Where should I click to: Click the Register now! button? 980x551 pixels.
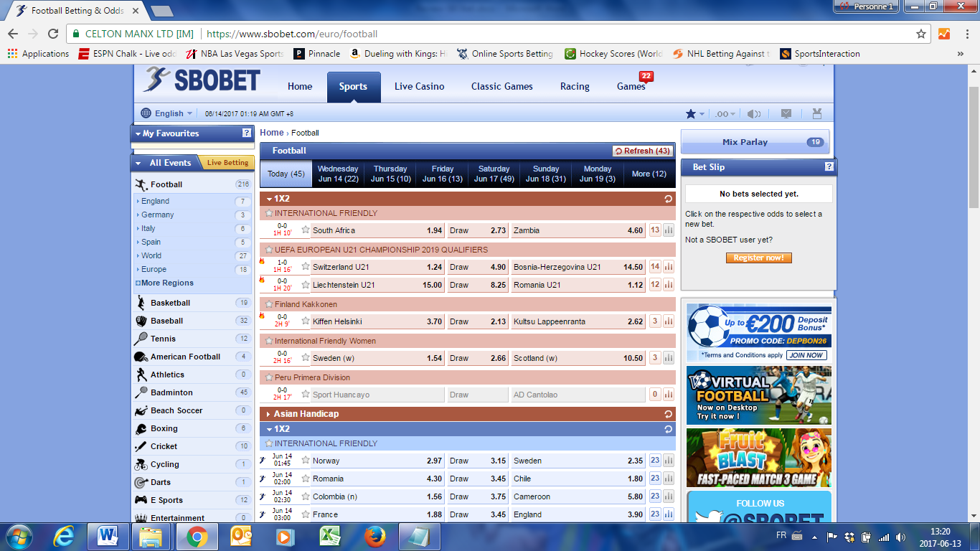pos(758,258)
